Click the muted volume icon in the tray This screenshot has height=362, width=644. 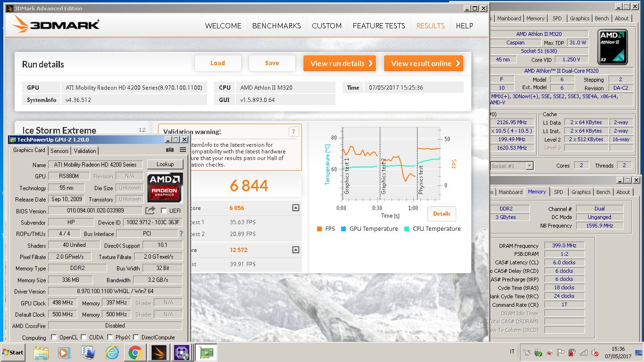coord(595,352)
